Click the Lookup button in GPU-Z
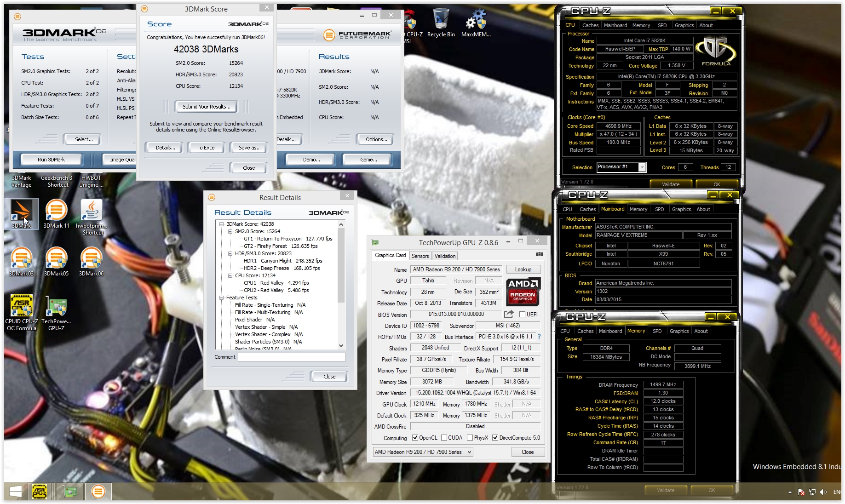845x504 pixels. point(523,269)
